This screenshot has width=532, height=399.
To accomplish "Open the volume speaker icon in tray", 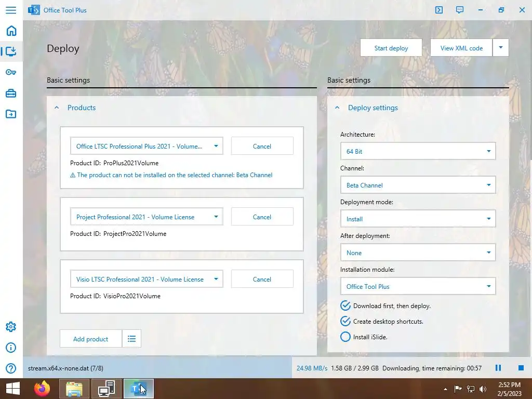I will [483, 389].
